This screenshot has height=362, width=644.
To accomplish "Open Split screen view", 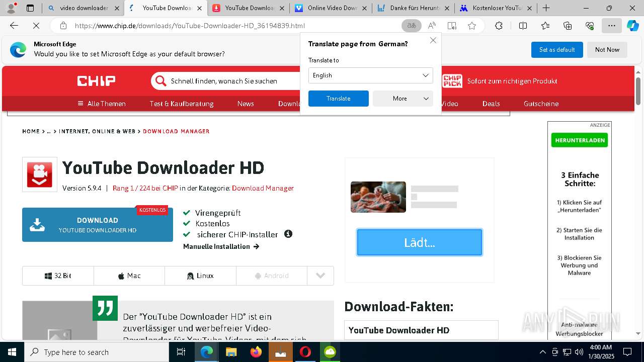I will 523,26.
